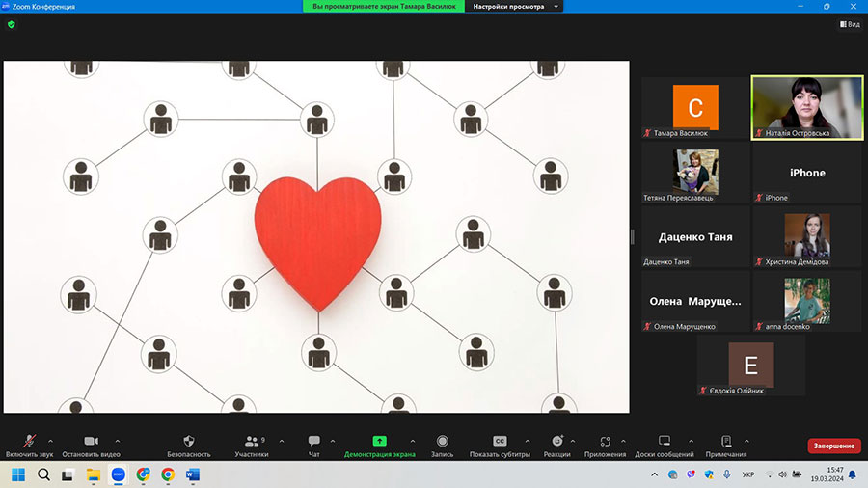Open the Приложения apps icon
868x488 pixels.
(605, 442)
